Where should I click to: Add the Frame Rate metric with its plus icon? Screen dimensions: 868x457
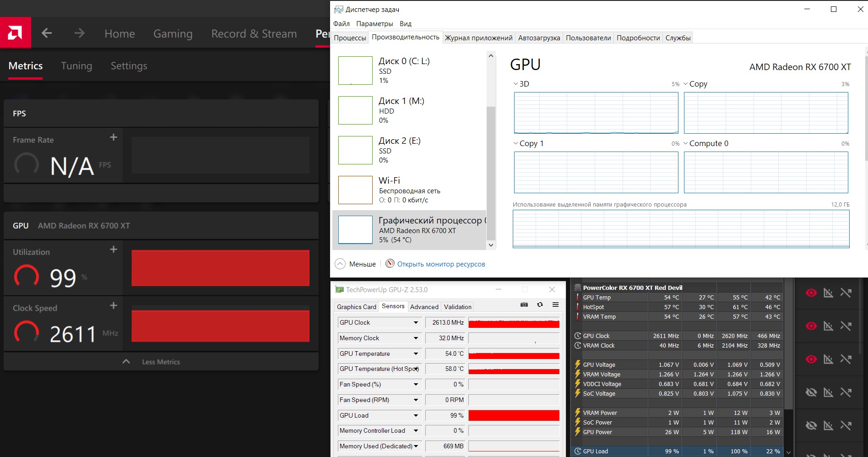(x=114, y=137)
